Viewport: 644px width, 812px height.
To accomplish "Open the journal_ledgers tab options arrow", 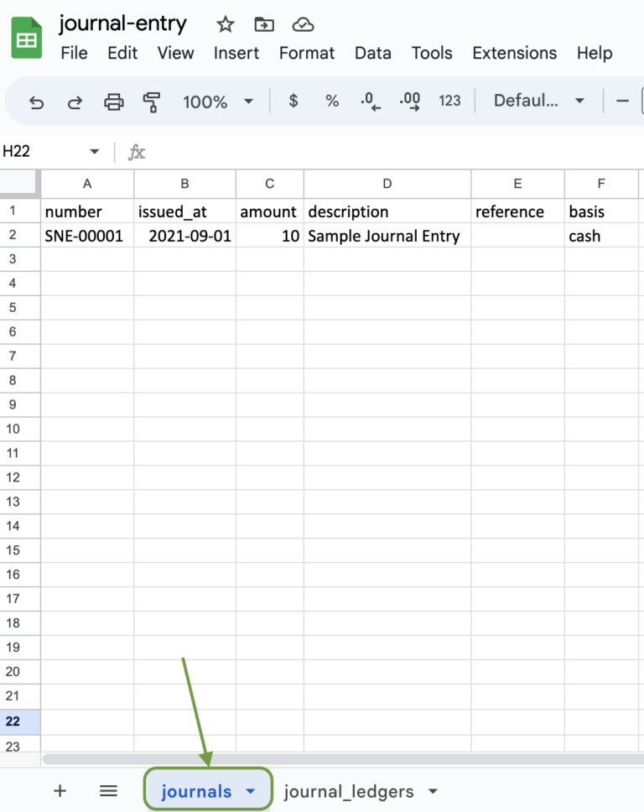I will 433,791.
